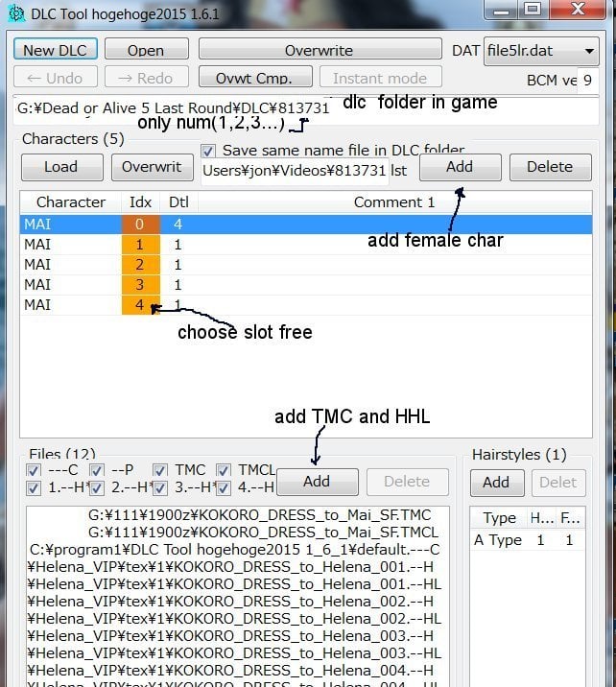Viewport: 616px width, 687px height.
Task: Click the Users\jon\Videos\813731 list path field
Action: click(296, 171)
